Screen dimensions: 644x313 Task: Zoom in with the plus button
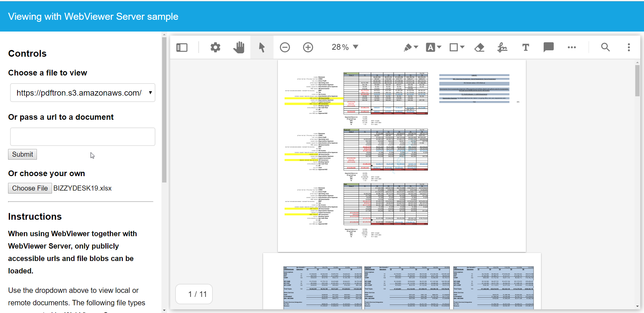[308, 47]
